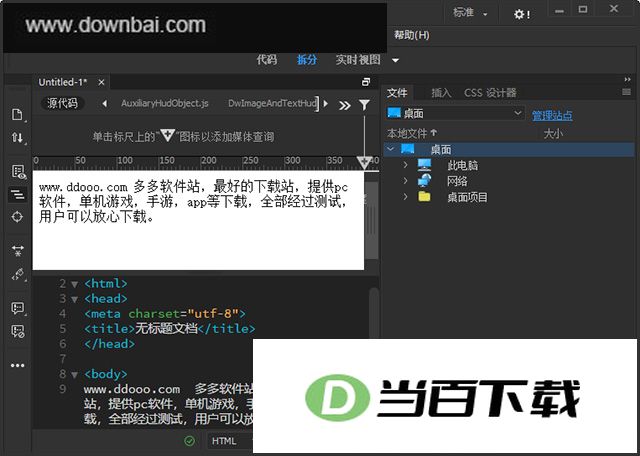Click the file management up-down arrows icon
The width and height of the screenshot is (640, 456).
point(17,138)
